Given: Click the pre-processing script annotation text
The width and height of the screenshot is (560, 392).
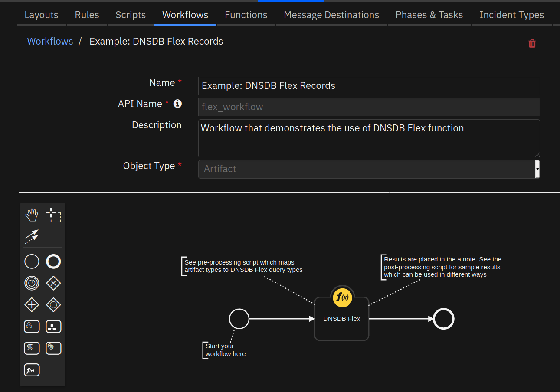Looking at the screenshot, I should coord(243,266).
